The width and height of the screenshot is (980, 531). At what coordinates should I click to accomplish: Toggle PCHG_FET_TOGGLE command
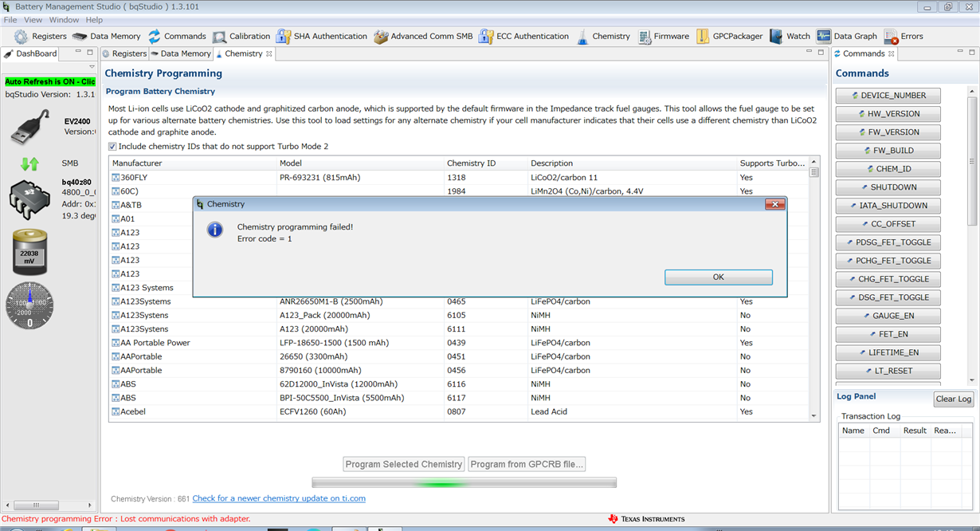888,261
